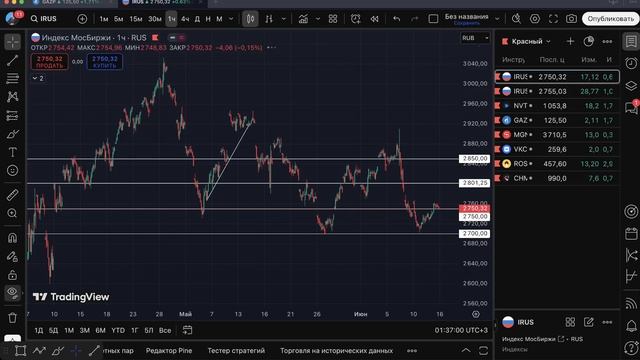The height and width of the screenshot is (360, 640).
Task: Click the 01:37:00 UTC+3 timezone
Action: tap(461, 330)
